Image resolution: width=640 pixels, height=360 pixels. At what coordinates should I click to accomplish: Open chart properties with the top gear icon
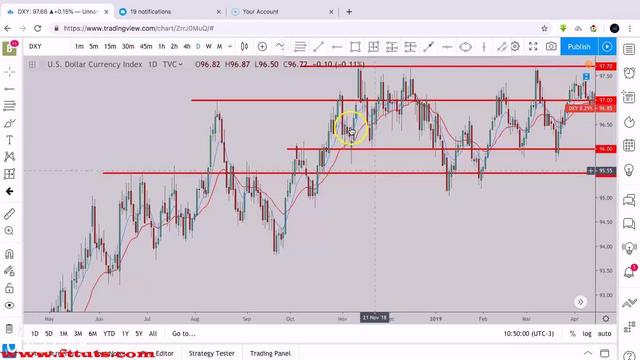(x=515, y=47)
